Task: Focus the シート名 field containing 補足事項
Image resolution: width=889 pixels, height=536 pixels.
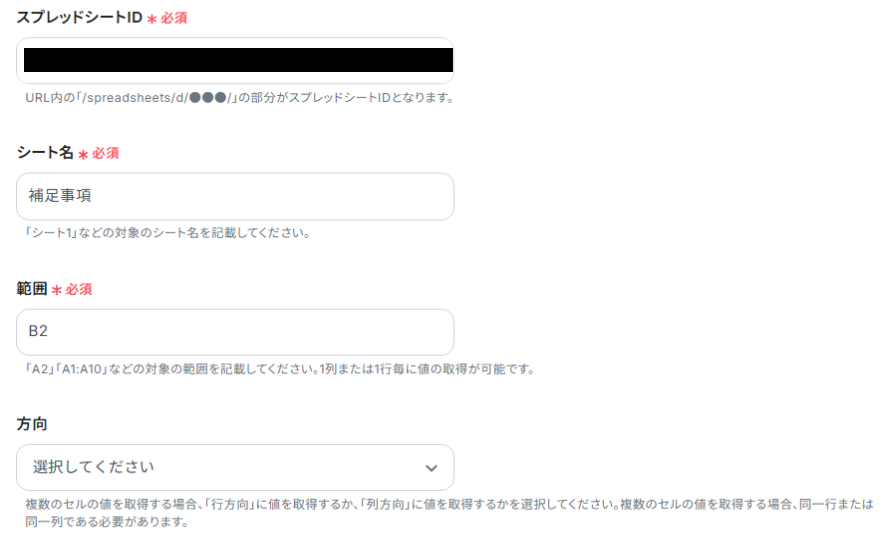Action: (x=235, y=196)
